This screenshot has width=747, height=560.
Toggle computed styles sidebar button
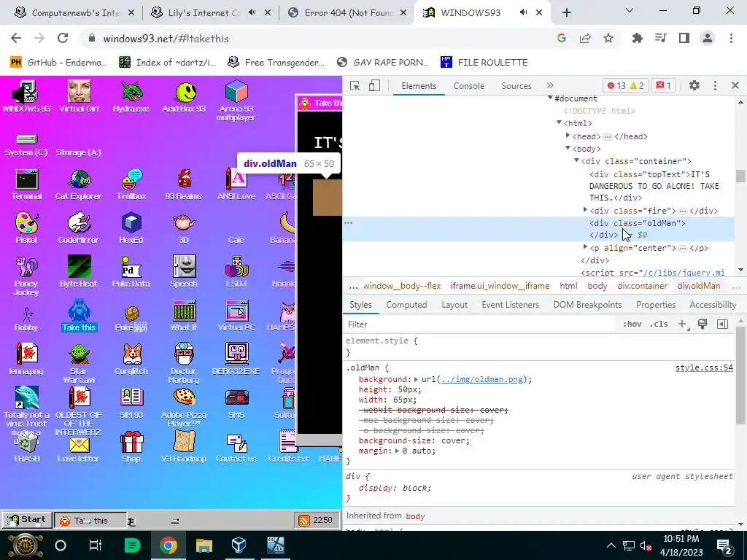point(722,324)
